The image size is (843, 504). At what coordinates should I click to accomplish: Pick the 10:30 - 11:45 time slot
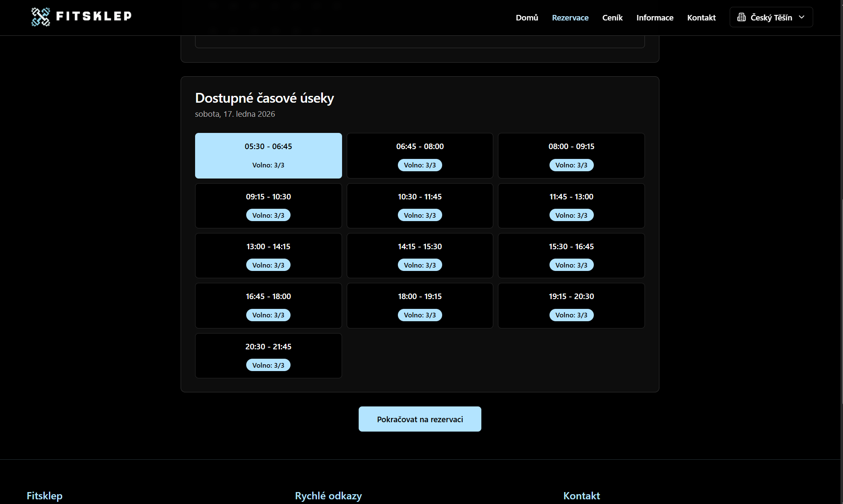click(x=420, y=205)
